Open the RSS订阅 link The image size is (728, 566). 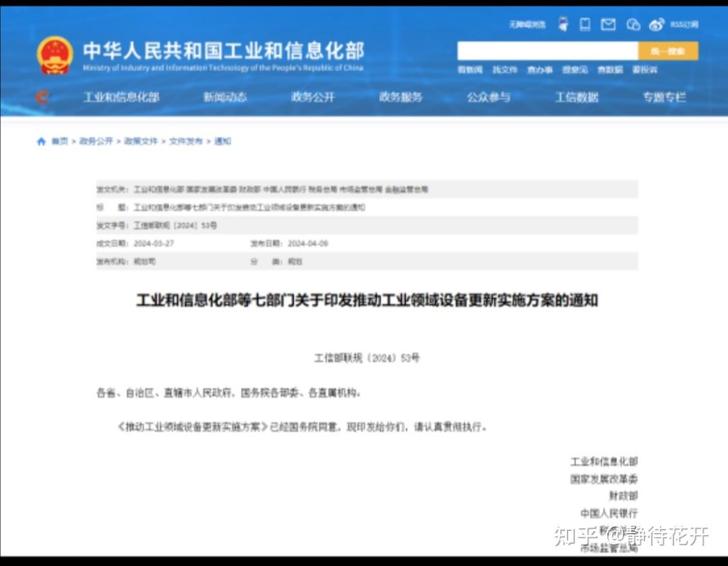pyautogui.click(x=684, y=24)
